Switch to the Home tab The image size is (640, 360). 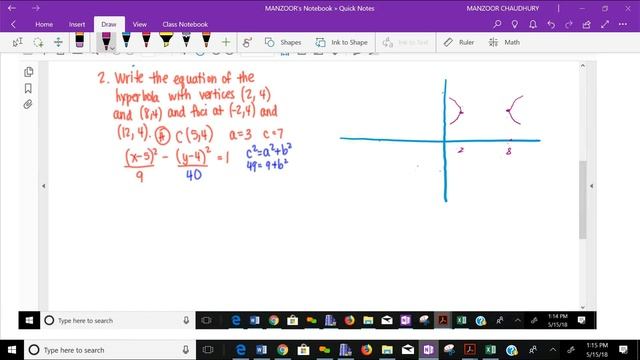point(44,24)
